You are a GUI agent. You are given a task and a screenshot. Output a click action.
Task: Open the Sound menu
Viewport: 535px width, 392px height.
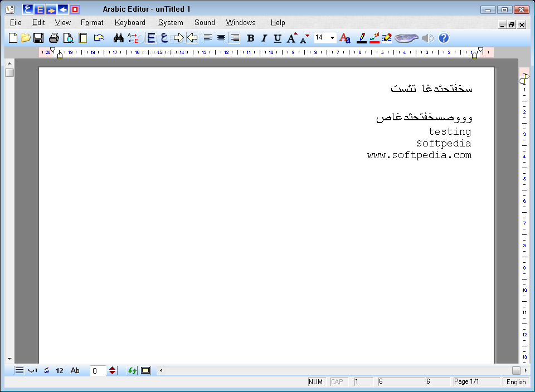click(x=205, y=22)
